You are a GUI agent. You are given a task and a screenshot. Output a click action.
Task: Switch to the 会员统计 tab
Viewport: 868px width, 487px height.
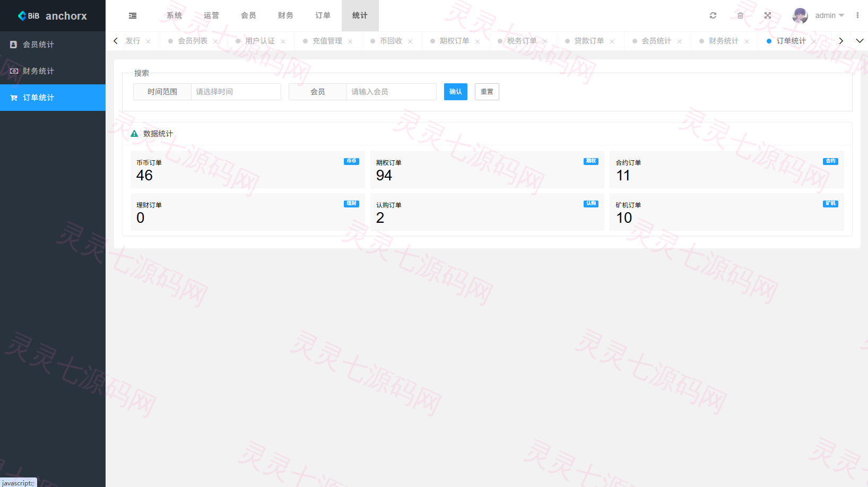coord(656,41)
